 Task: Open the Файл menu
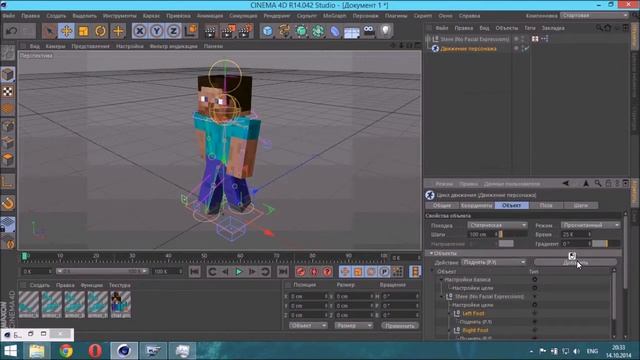pyautogui.click(x=9, y=16)
